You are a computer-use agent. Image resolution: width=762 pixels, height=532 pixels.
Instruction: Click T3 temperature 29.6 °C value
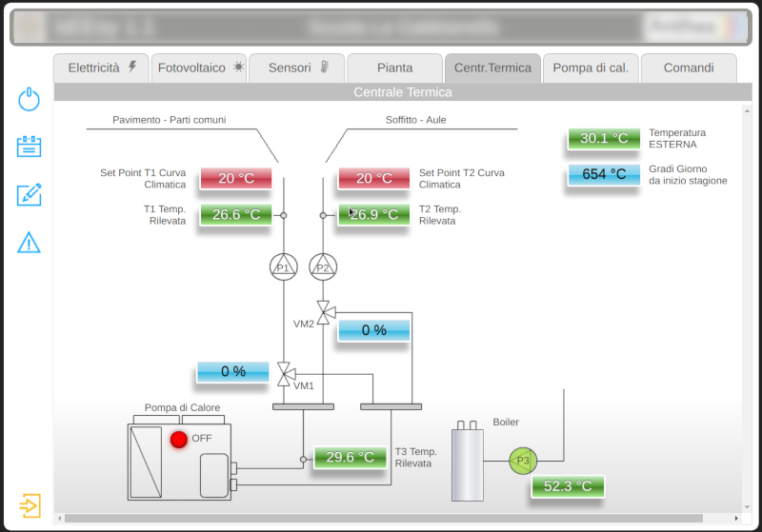point(350,457)
